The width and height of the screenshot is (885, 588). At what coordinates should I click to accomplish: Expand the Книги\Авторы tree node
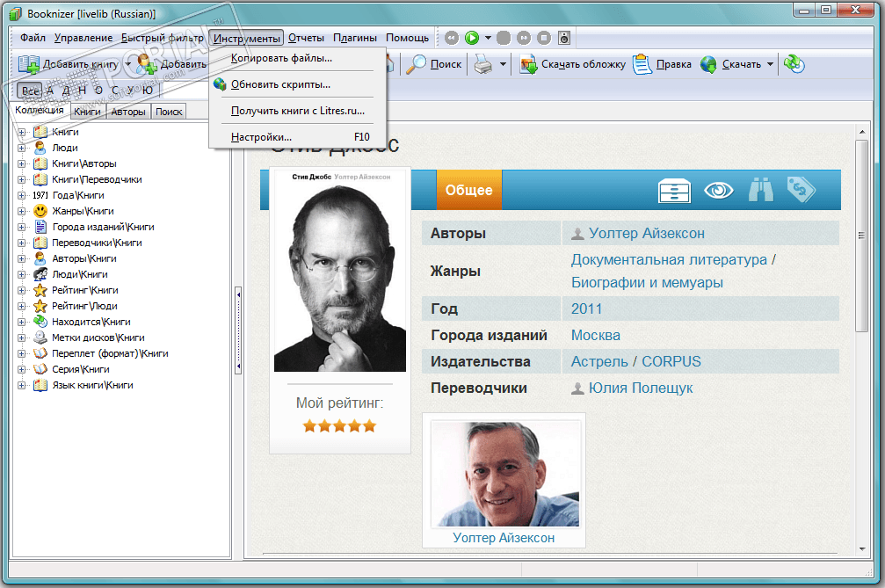pos(21,163)
